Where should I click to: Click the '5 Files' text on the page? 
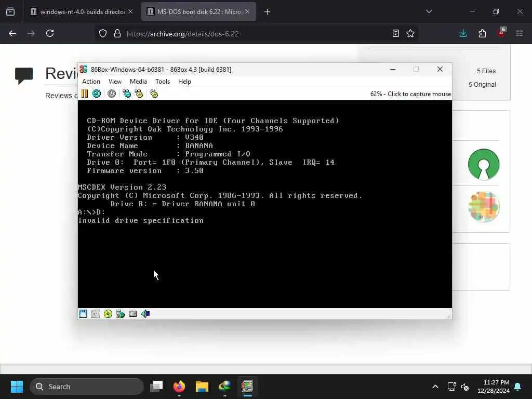tap(486, 71)
